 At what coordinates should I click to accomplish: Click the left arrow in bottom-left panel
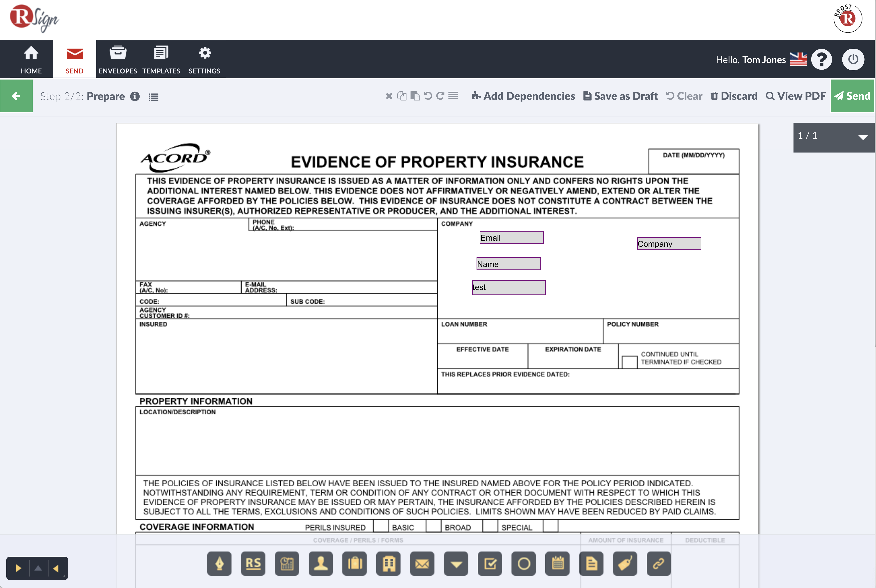tap(56, 568)
